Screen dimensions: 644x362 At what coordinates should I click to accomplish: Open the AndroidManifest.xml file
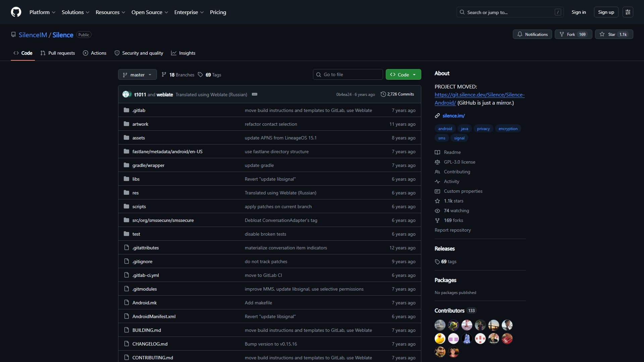(154, 316)
